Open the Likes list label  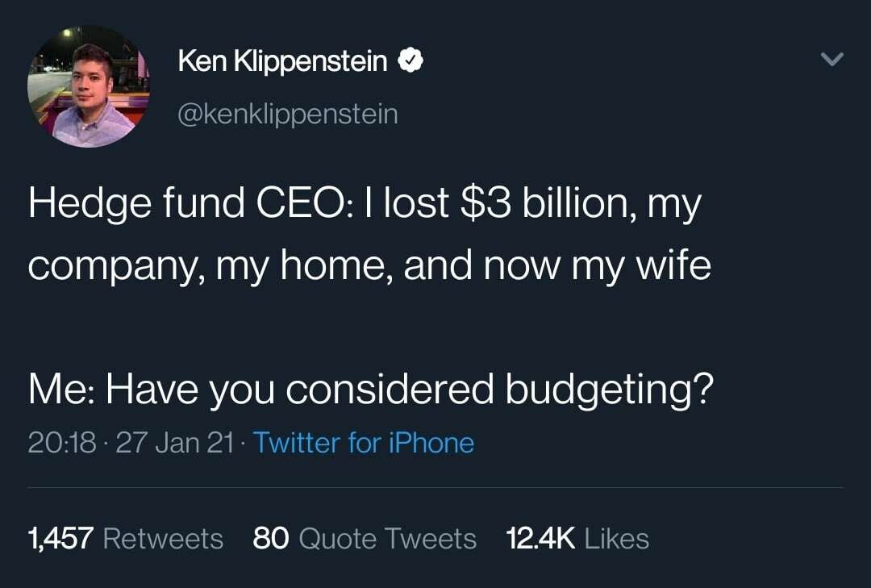(x=617, y=539)
